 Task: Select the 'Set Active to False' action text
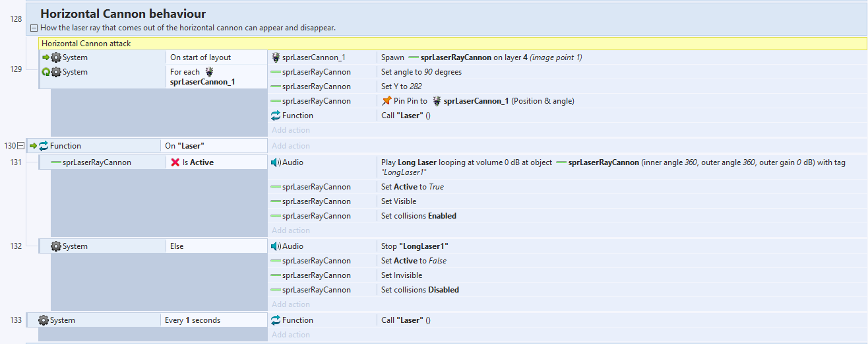[414, 261]
